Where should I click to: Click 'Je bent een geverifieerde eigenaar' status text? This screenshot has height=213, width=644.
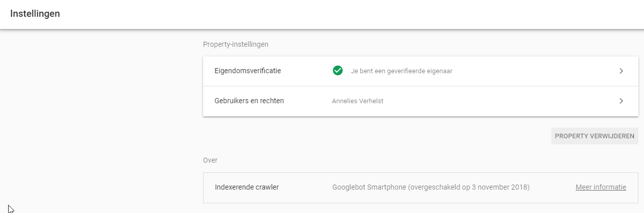[402, 71]
